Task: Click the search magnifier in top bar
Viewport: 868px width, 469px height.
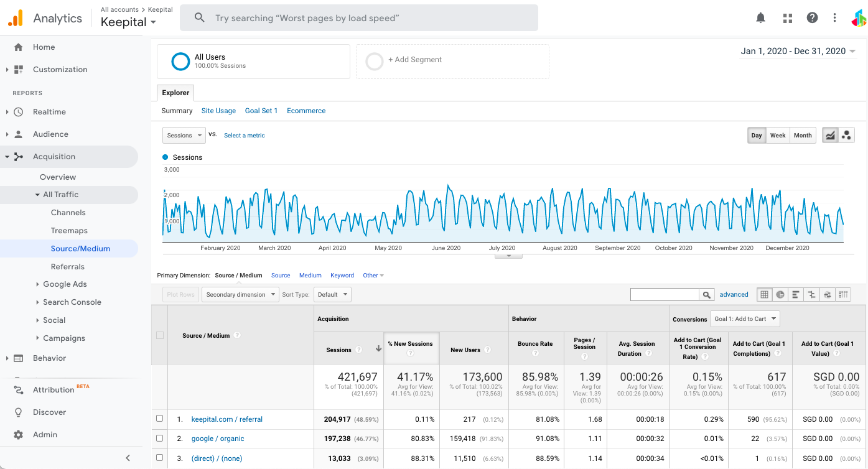Action: tap(199, 18)
